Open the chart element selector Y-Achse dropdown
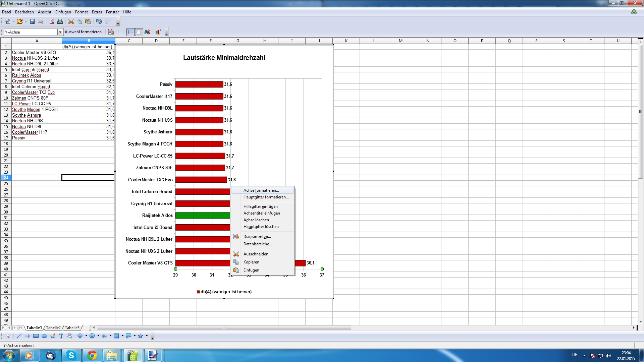Viewport: 644px width, 362px height. pyautogui.click(x=60, y=32)
